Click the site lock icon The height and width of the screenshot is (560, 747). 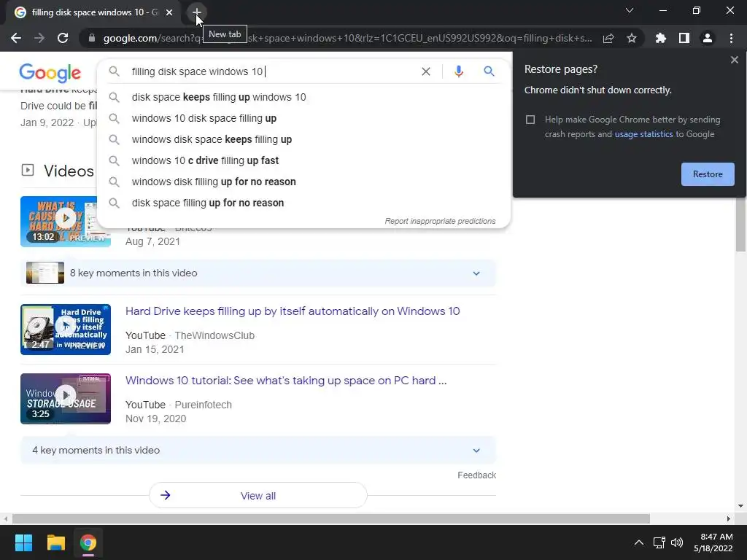[92, 38]
